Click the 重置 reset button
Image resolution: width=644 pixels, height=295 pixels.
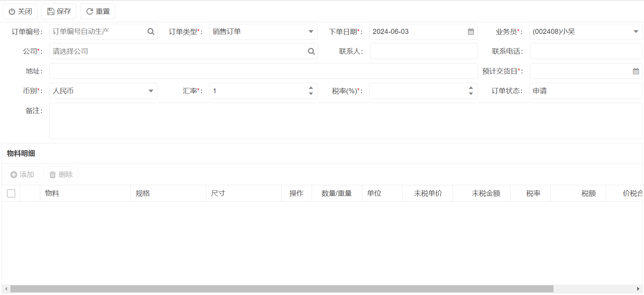pos(98,11)
